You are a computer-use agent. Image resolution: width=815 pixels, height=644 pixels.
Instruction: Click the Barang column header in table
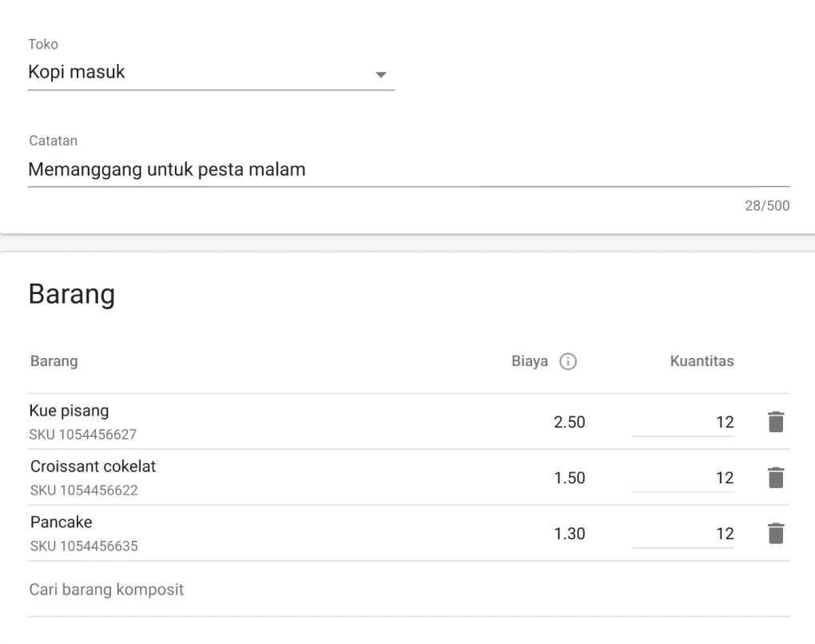click(x=54, y=362)
